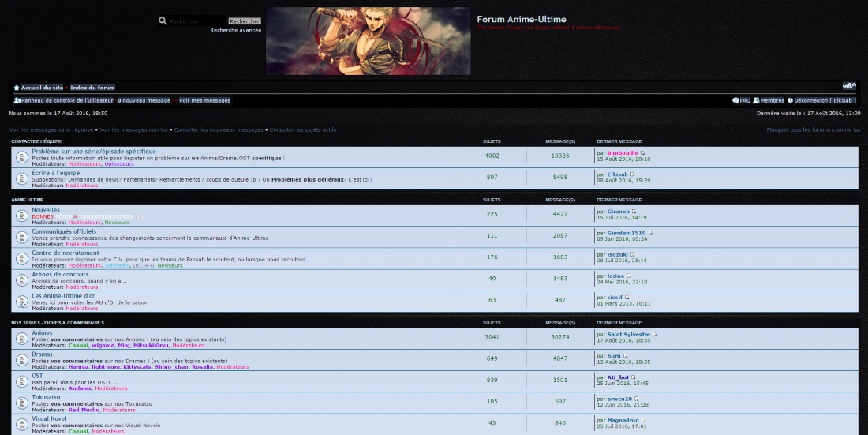This screenshot has height=435, width=868.
Task: Click the forum icon for OST
Action: tap(21, 382)
